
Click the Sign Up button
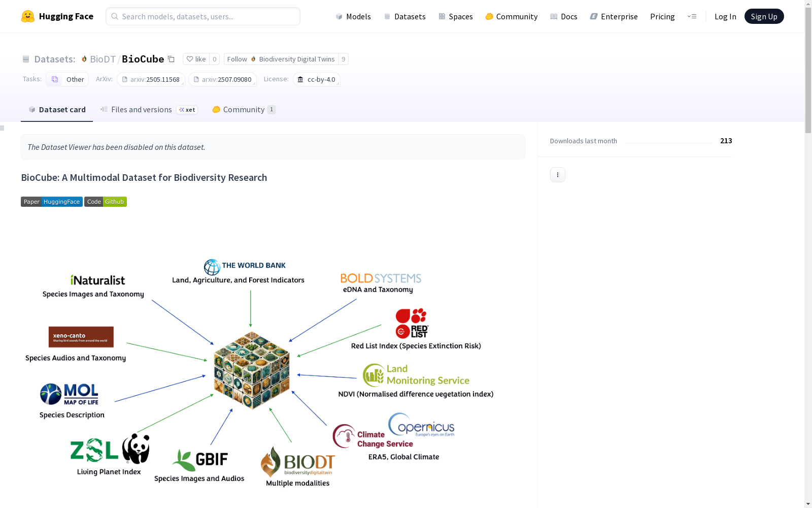tap(764, 16)
